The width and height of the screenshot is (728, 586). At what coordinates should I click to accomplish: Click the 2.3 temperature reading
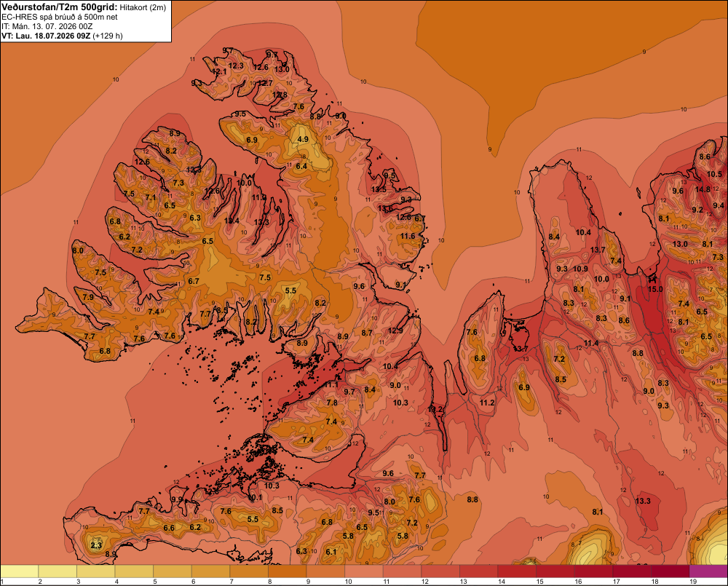96,545
